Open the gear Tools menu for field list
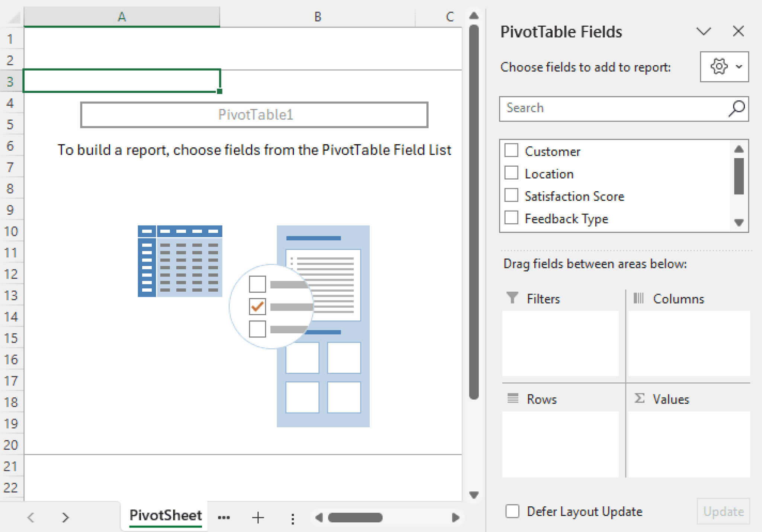762x532 pixels. click(724, 67)
